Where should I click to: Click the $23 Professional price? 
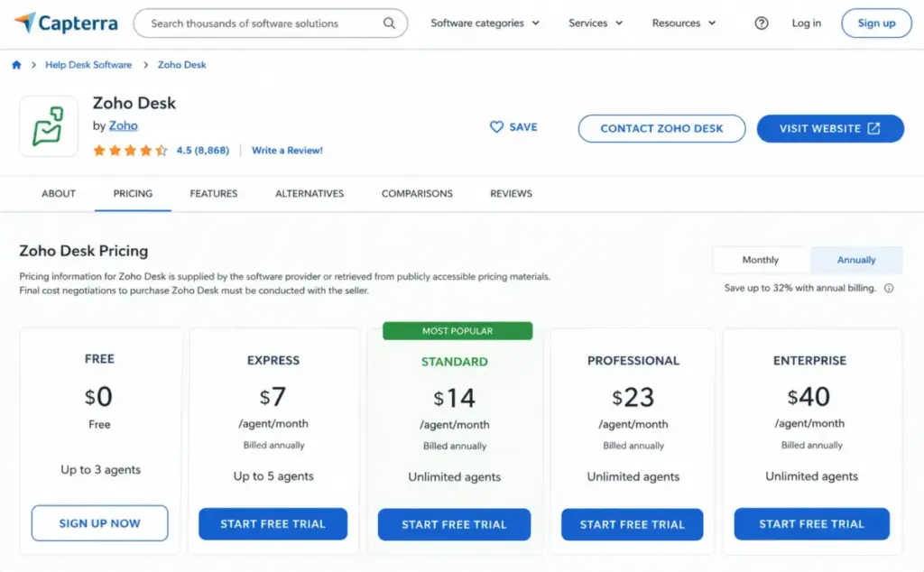(x=633, y=398)
